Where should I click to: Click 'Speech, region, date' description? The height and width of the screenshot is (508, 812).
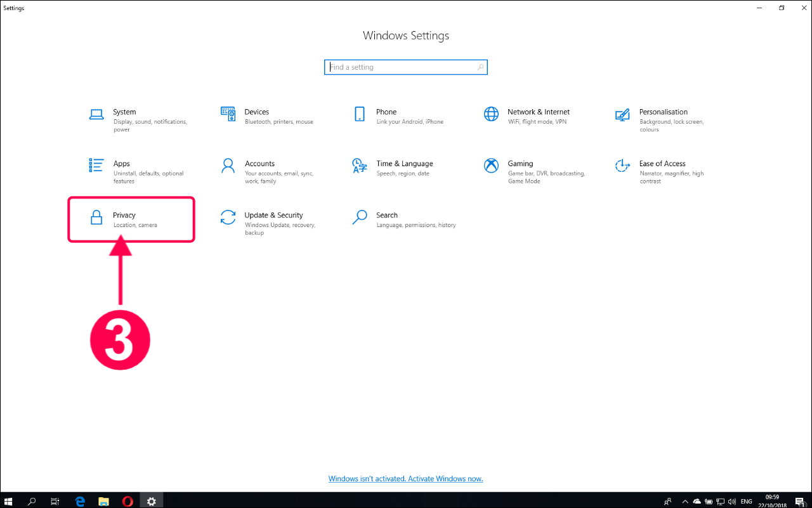tap(403, 174)
